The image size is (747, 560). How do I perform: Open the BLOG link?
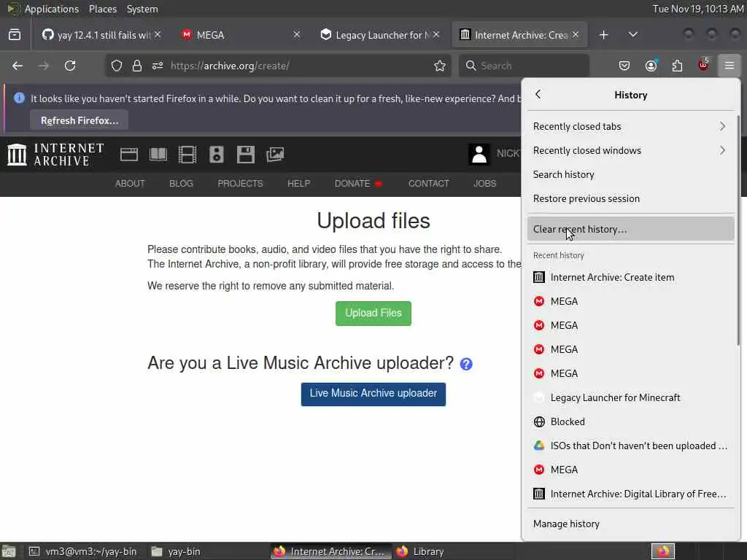click(181, 184)
